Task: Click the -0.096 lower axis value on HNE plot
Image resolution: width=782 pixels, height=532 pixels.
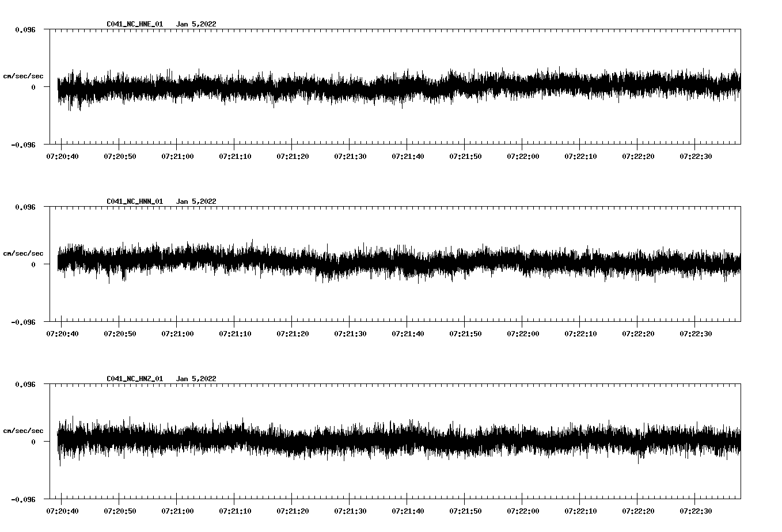Action: [23, 145]
